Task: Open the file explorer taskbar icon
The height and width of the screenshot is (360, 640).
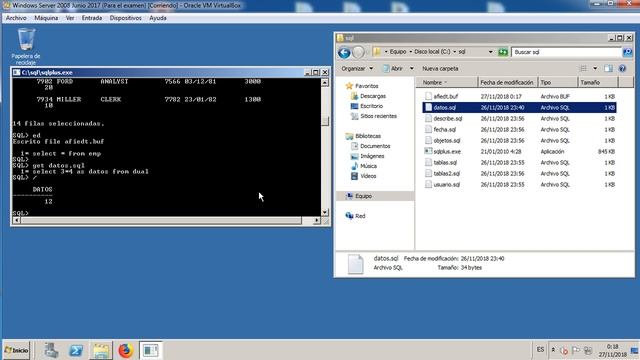Action: (101, 350)
